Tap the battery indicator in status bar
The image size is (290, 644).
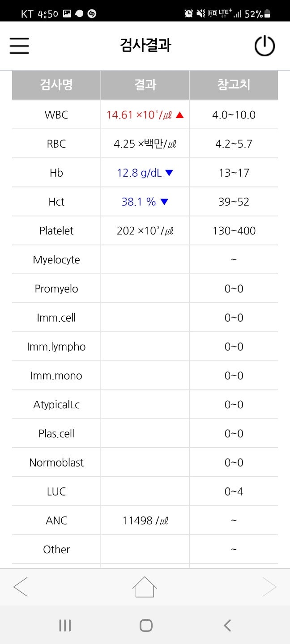pyautogui.click(x=267, y=14)
